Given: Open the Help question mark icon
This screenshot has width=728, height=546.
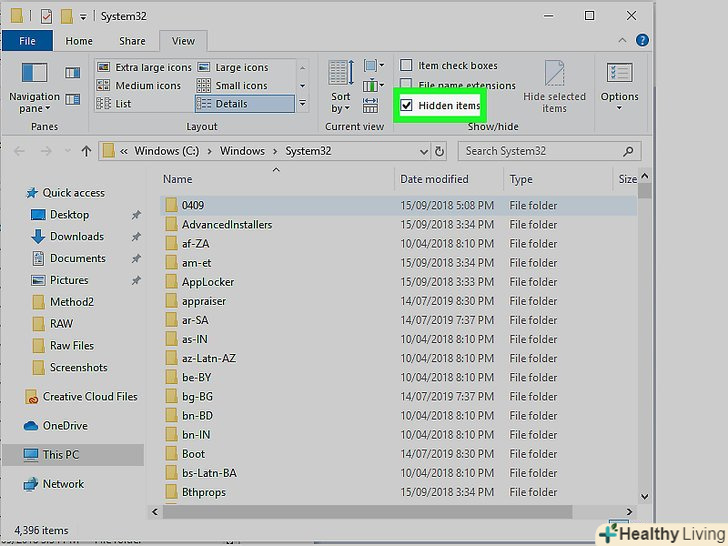Looking at the screenshot, I should point(642,40).
